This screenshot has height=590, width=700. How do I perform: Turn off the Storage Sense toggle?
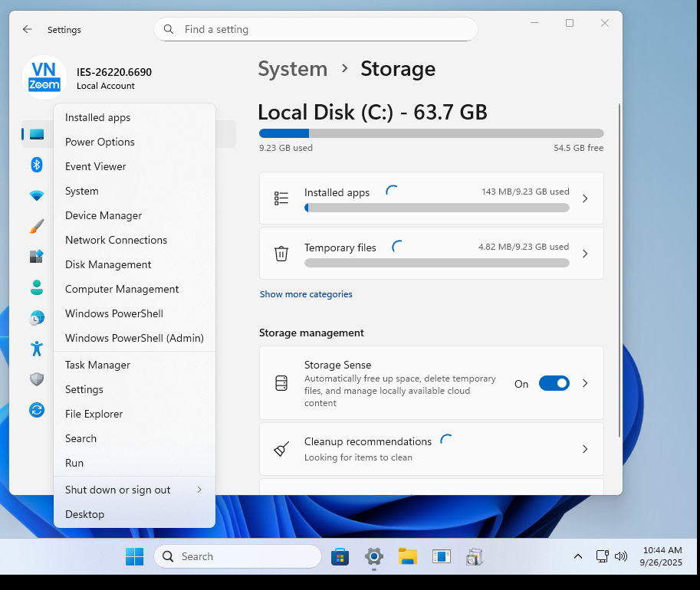554,383
